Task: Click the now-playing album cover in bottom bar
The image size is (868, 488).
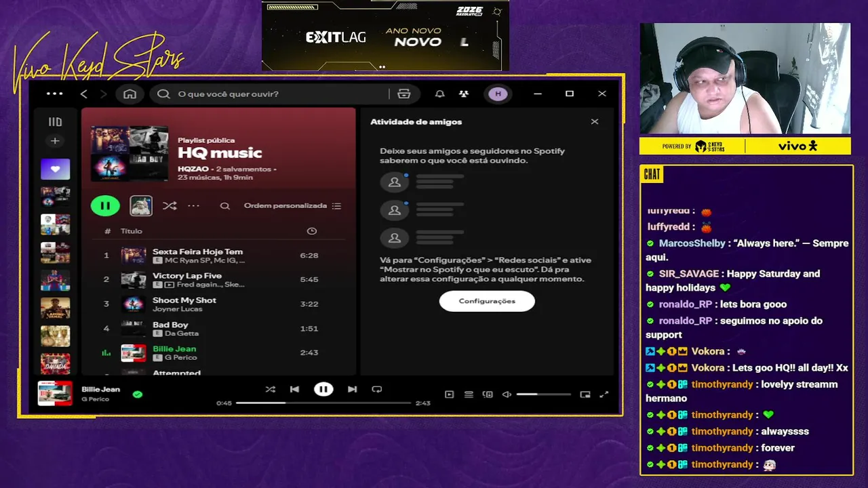Action: pyautogui.click(x=55, y=393)
